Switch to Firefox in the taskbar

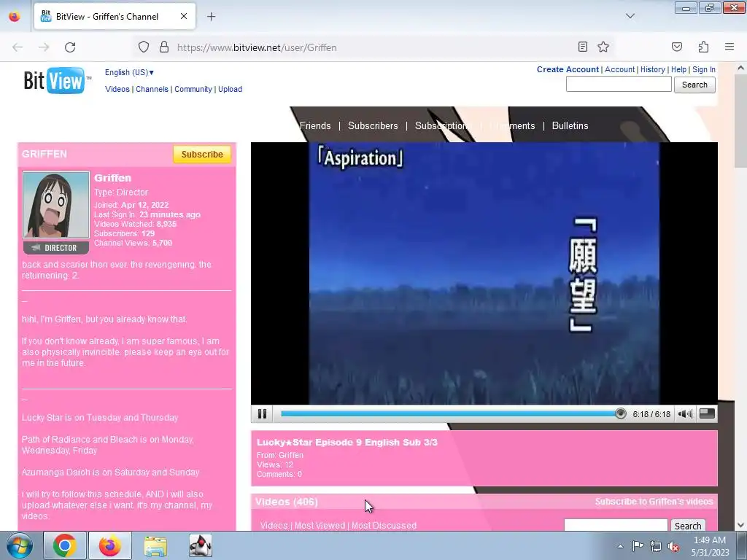[x=109, y=545]
